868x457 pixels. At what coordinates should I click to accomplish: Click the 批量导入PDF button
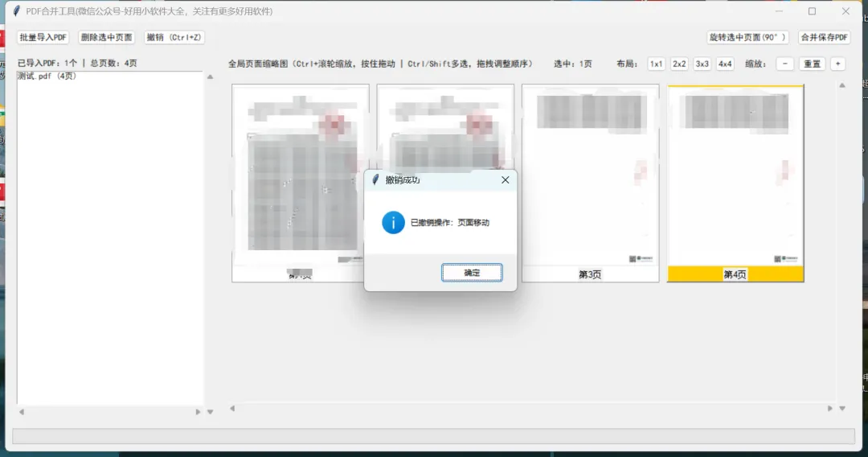click(43, 37)
